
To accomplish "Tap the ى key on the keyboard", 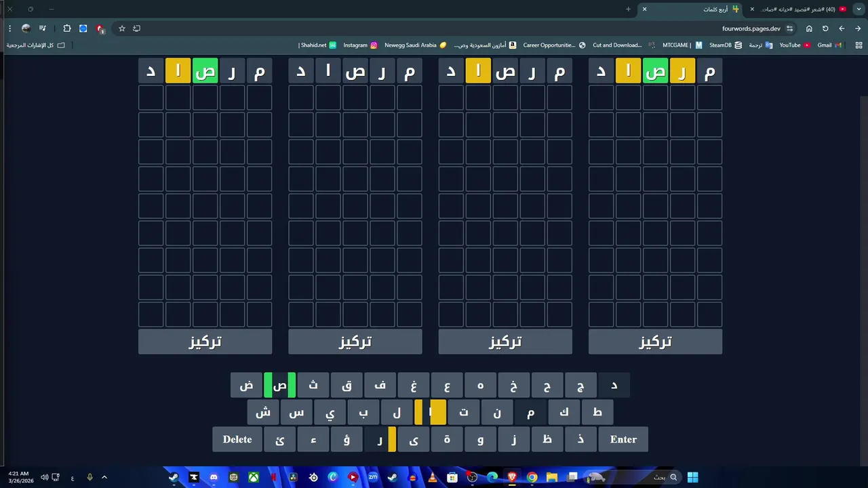I will coord(413,439).
